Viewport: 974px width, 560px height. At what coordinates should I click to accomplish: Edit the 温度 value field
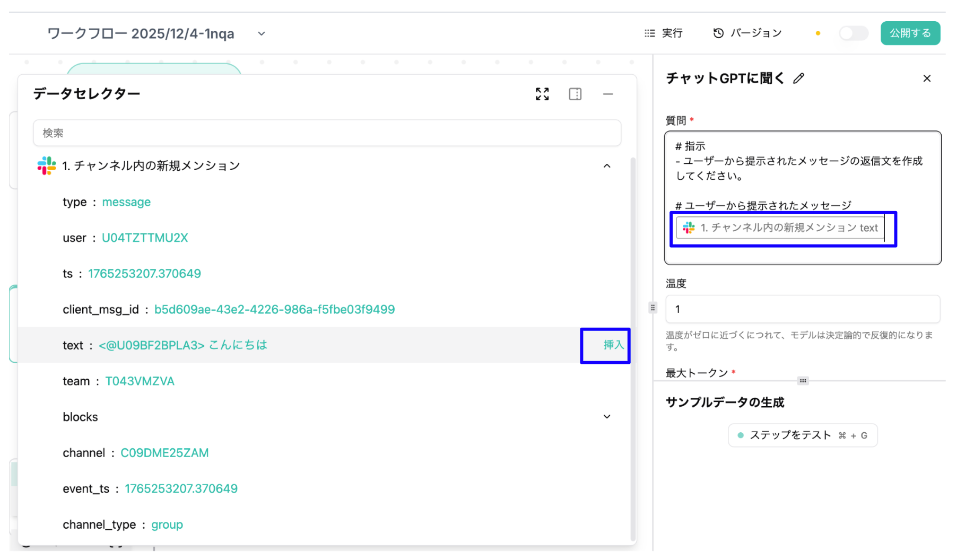point(801,309)
